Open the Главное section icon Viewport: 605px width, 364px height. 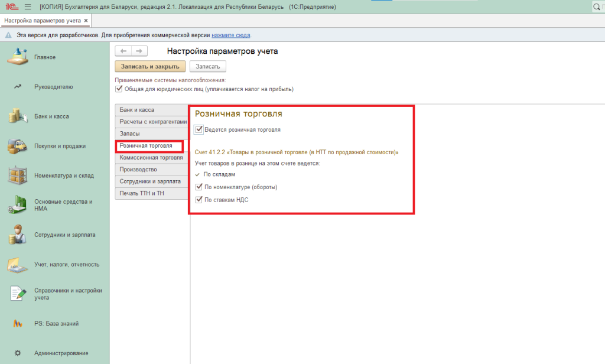(18, 57)
